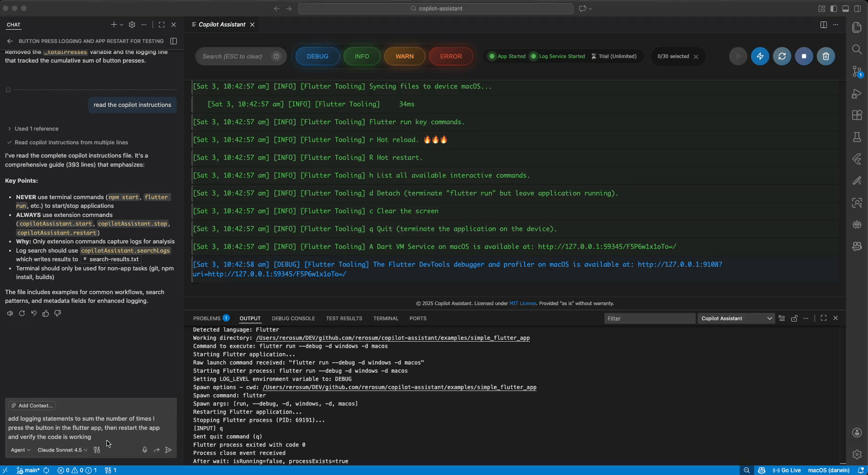Refresh the Copilot Assistant log view

782,56
